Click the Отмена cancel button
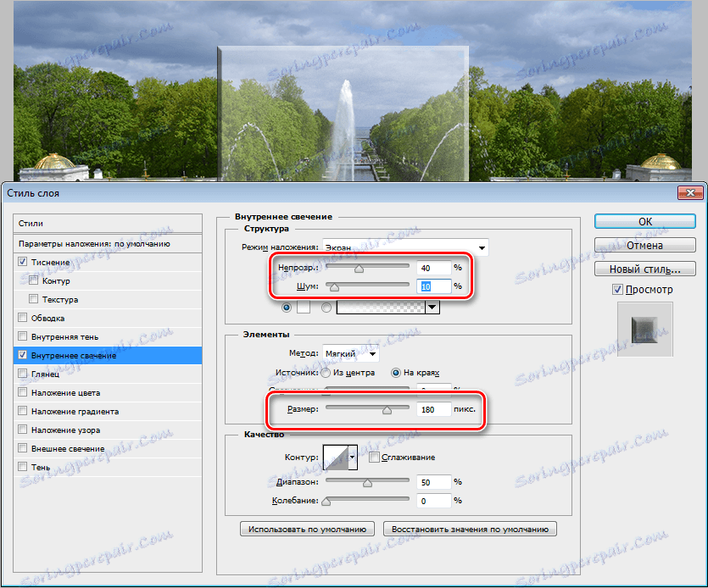The width and height of the screenshot is (708, 588). pos(644,245)
